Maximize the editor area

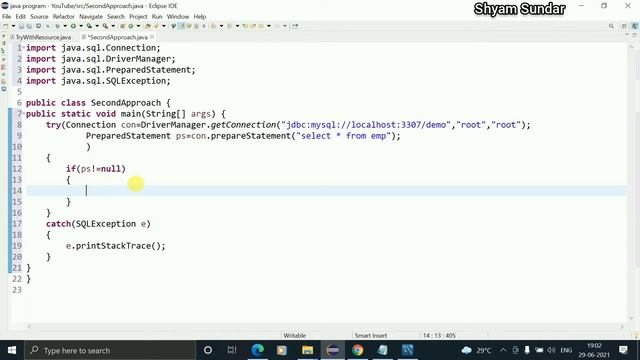[x=635, y=36]
